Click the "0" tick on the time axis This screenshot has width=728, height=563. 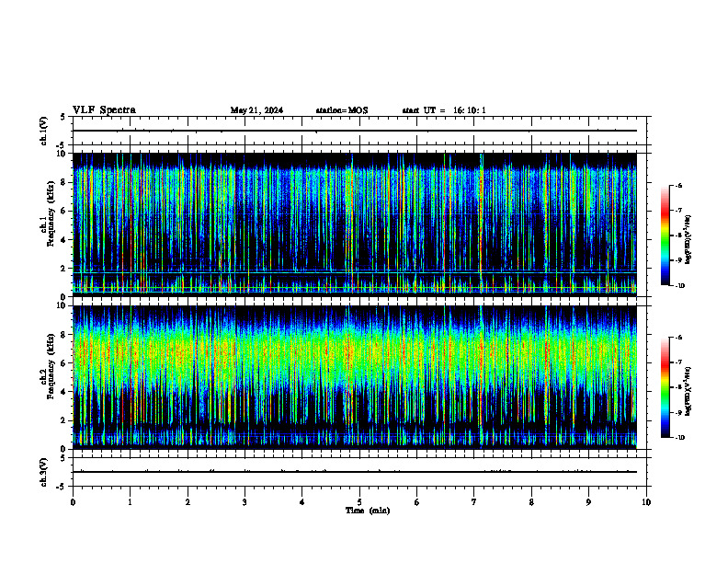pyautogui.click(x=73, y=502)
